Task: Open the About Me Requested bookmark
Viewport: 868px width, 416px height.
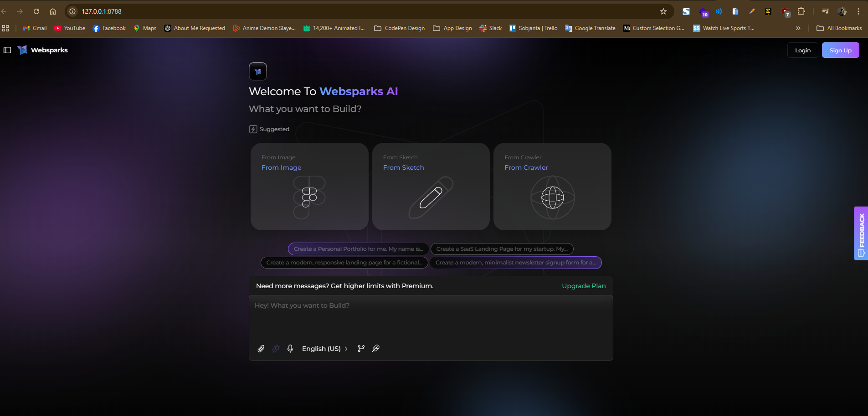Action: pos(195,28)
